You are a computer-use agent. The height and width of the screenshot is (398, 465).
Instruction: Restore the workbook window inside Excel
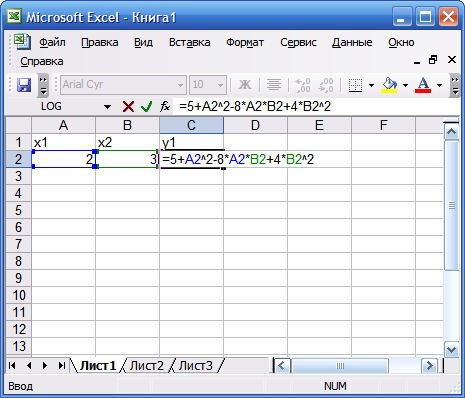coord(433,60)
